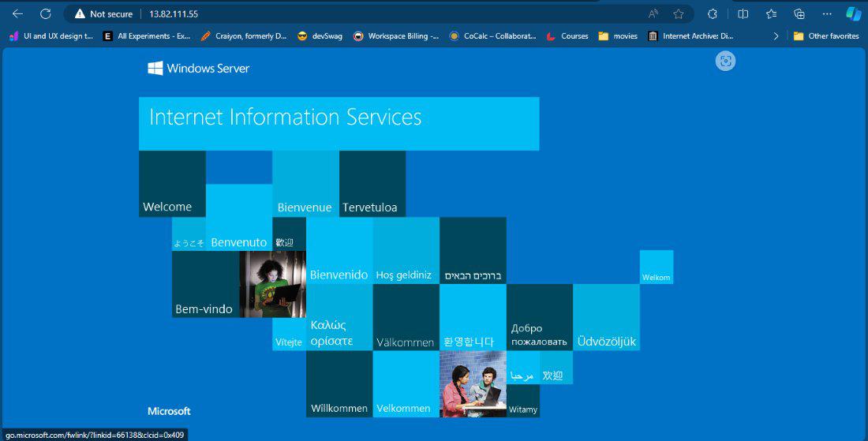The image size is (868, 441).
Task: Click the photo of woman holding a laptop
Action: coord(272,284)
